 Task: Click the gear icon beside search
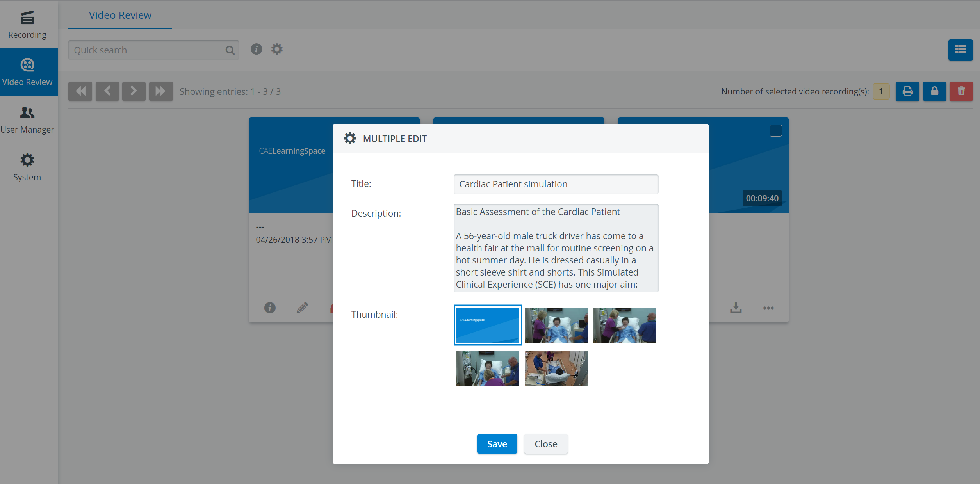click(x=277, y=49)
